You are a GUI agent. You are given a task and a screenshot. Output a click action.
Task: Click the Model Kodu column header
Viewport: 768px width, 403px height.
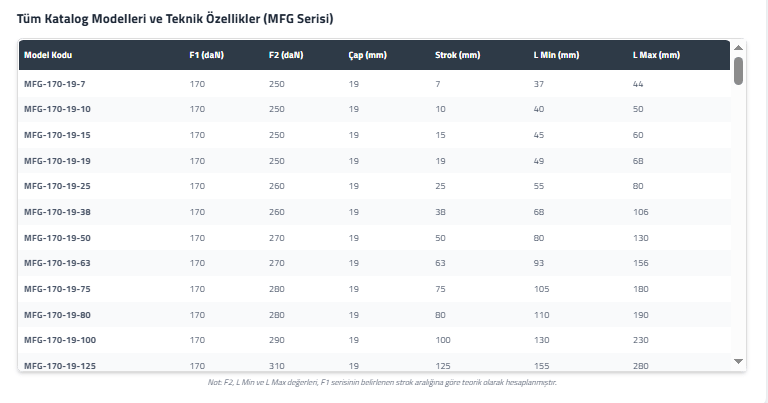click(x=48, y=54)
